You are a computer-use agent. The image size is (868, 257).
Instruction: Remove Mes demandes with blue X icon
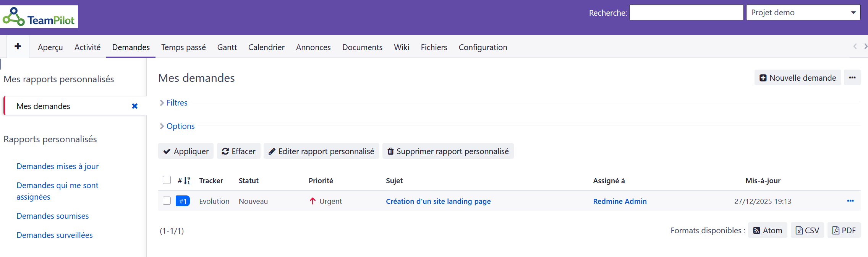(x=134, y=106)
